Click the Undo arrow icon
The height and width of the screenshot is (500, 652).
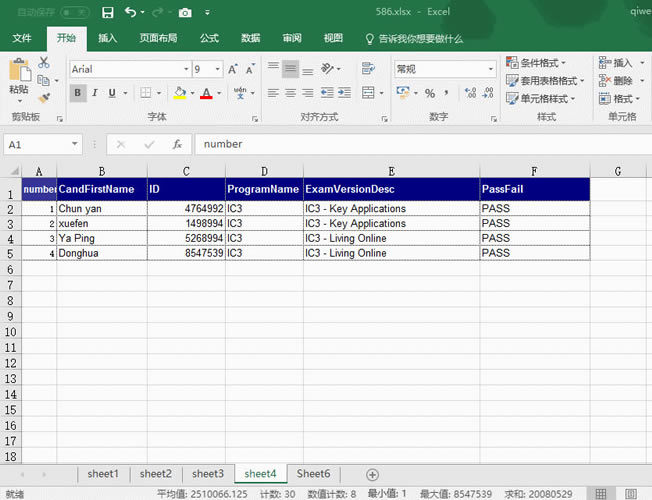131,13
